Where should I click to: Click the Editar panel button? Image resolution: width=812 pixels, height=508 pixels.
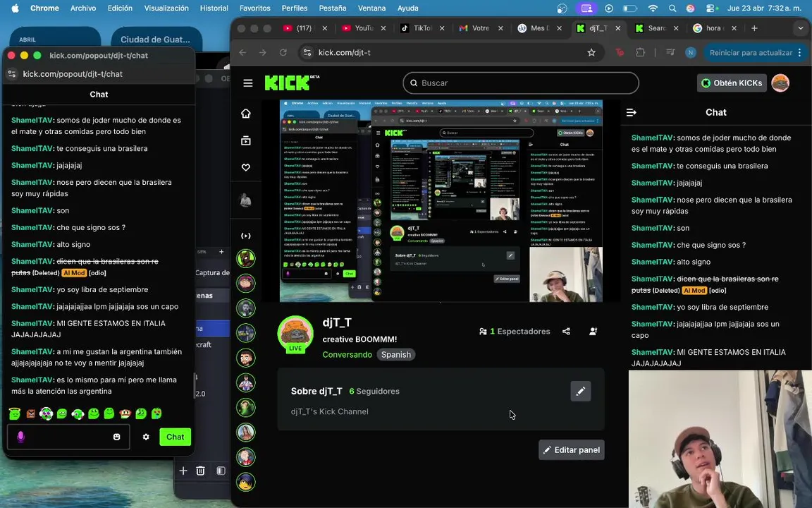[x=571, y=450]
